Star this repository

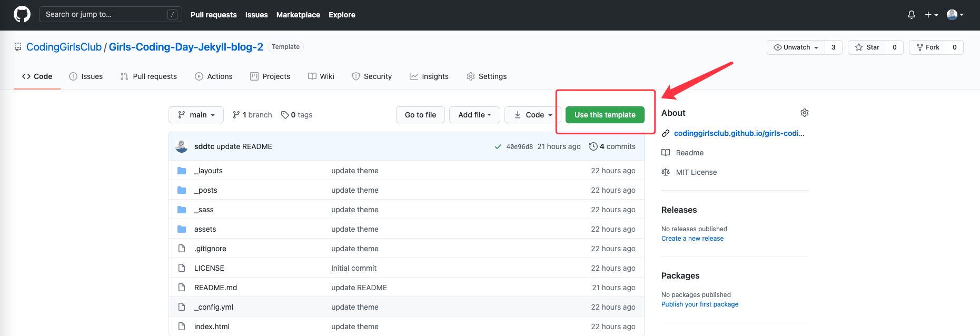tap(867, 47)
